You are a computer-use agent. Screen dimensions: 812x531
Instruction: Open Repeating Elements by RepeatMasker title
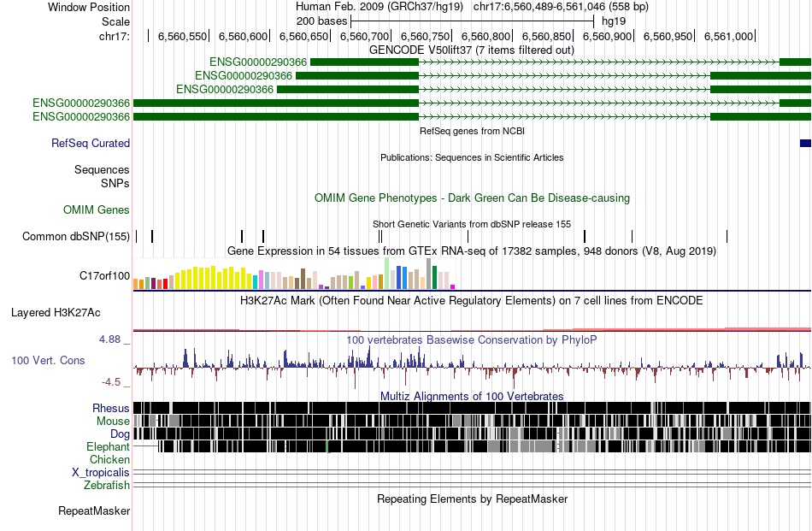tap(473, 499)
